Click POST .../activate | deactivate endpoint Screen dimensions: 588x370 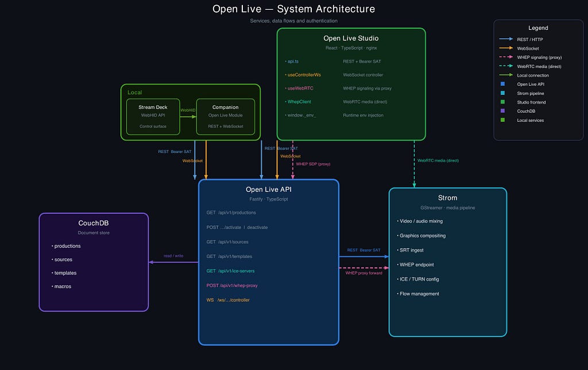(x=237, y=228)
